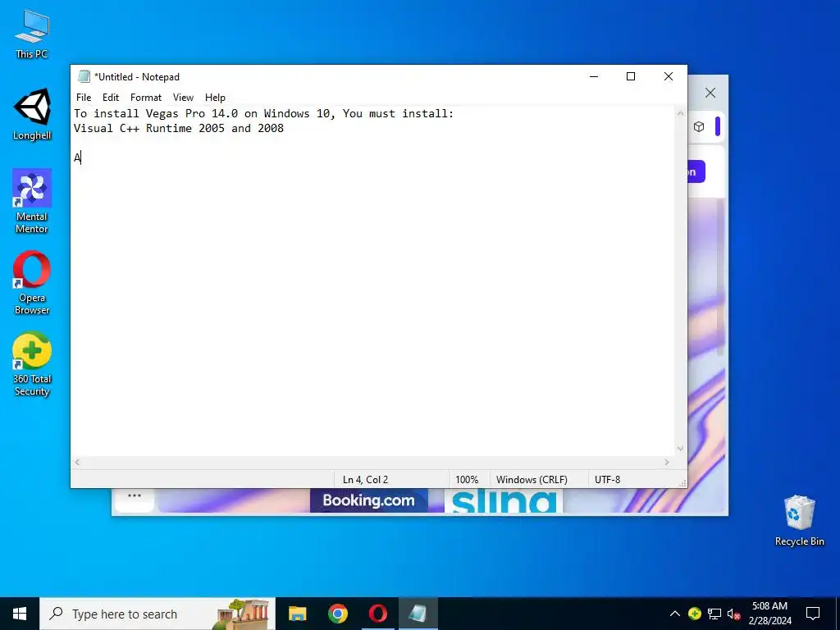Click the first text line mentioning Vegas Pro 14.0

[263, 113]
